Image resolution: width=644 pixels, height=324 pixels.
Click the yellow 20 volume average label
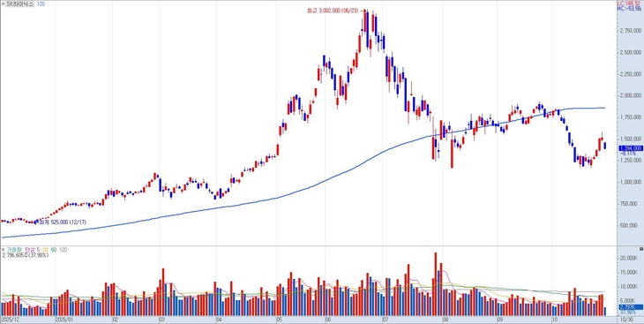click(x=45, y=250)
